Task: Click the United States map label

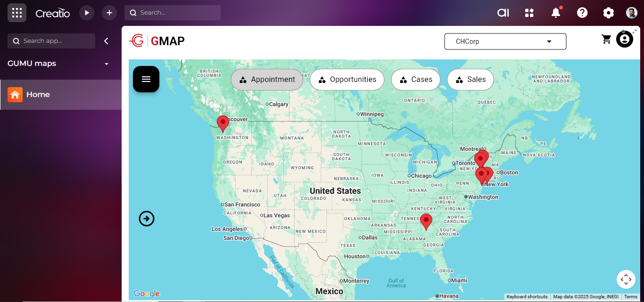Action: pyautogui.click(x=335, y=191)
